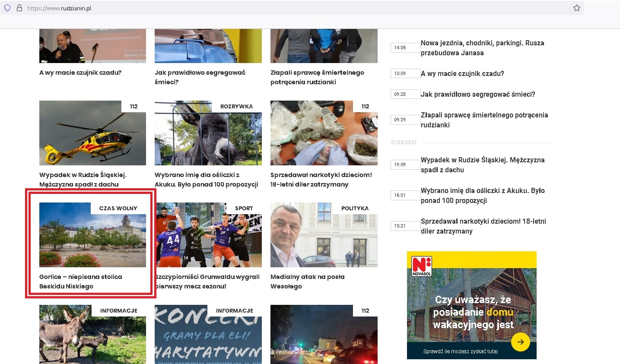Open the politician photo thumbnail

(x=324, y=235)
